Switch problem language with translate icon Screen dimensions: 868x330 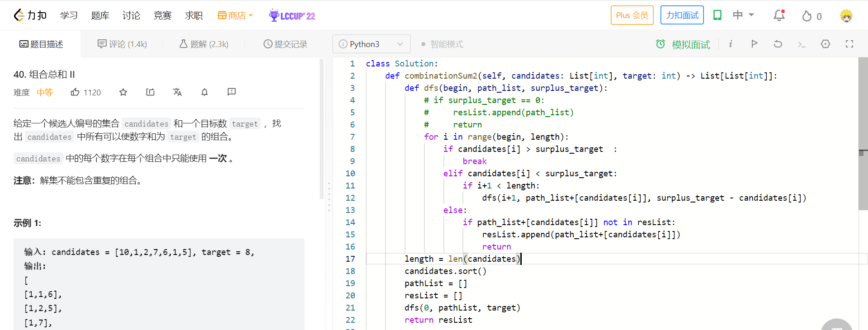coord(177,92)
